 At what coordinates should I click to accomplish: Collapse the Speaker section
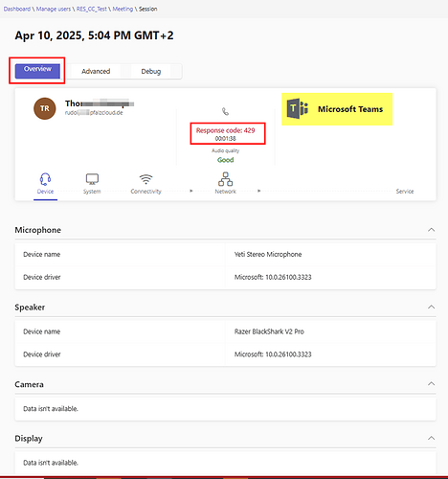(431, 307)
